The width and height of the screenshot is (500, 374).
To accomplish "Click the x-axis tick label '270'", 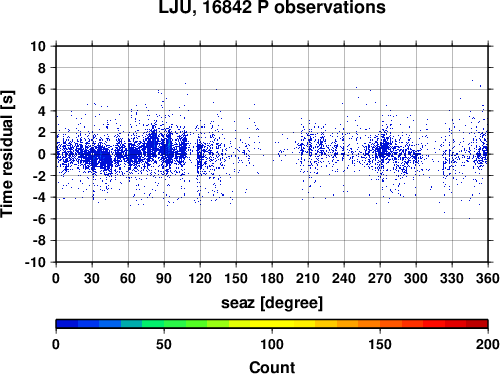I will coord(380,278).
